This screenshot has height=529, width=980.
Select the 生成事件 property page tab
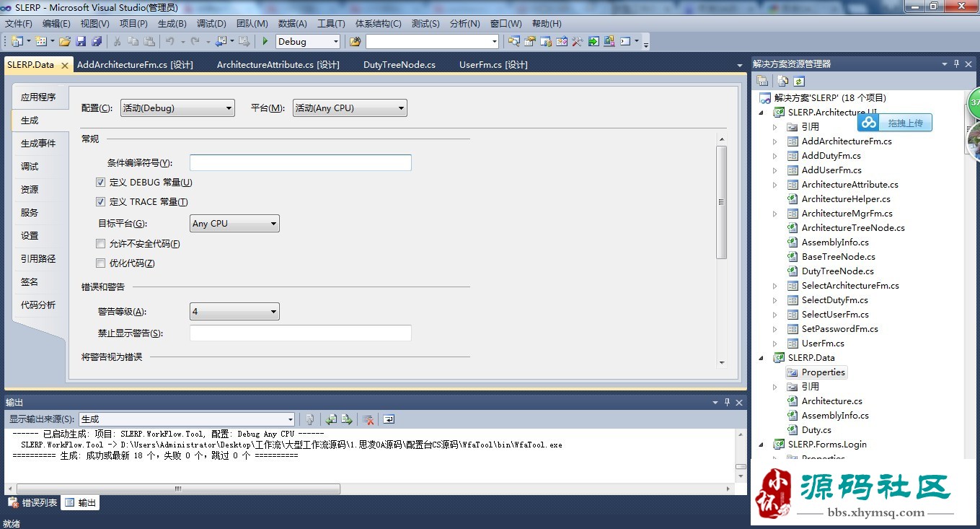(x=38, y=143)
